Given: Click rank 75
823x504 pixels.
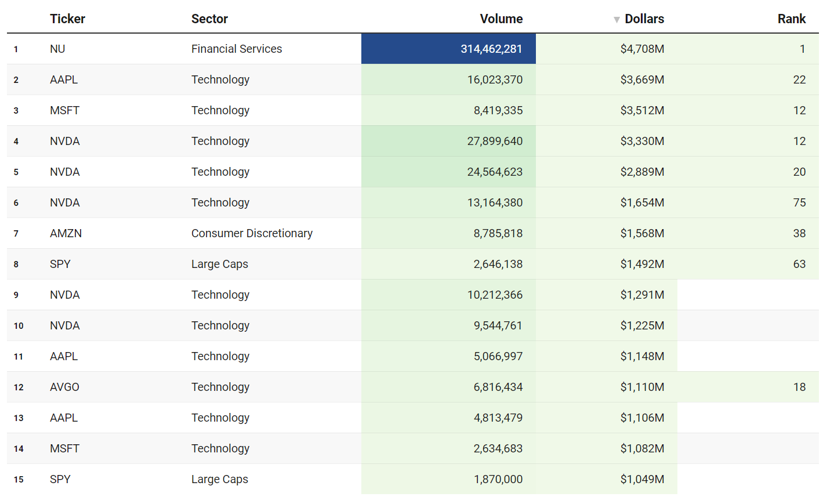Looking at the screenshot, I should 799,203.
